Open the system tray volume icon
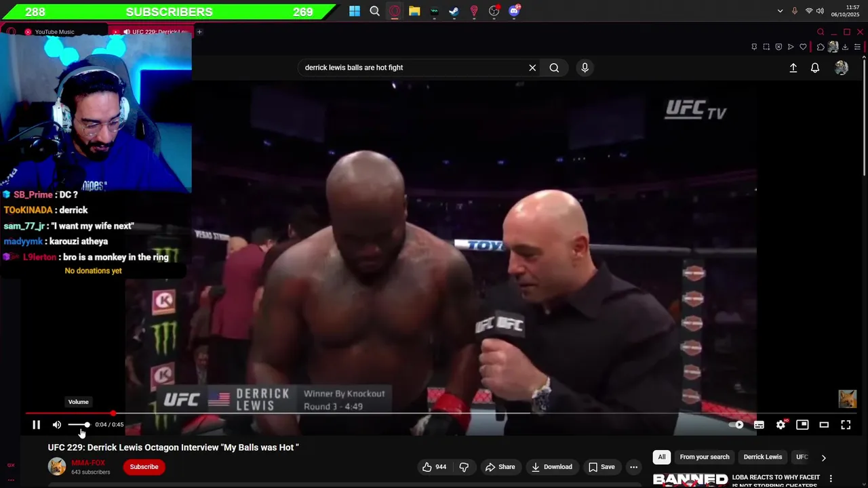868x488 pixels. [x=820, y=11]
